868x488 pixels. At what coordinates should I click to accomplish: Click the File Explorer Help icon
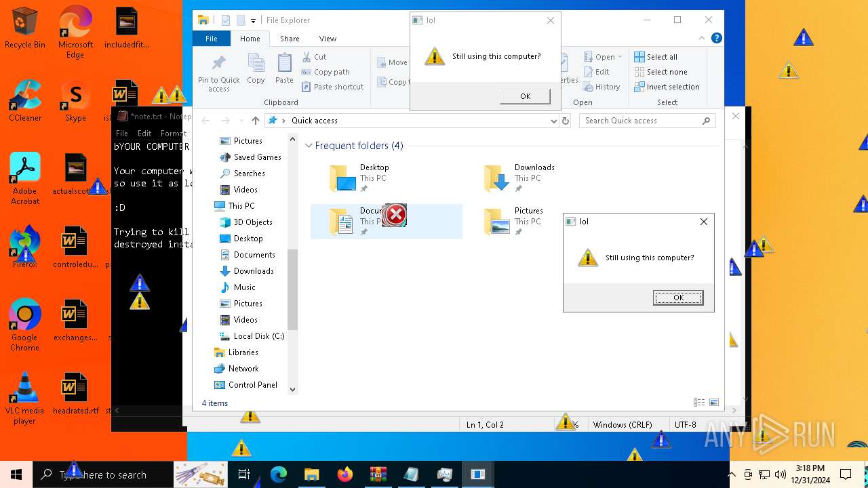tap(716, 39)
